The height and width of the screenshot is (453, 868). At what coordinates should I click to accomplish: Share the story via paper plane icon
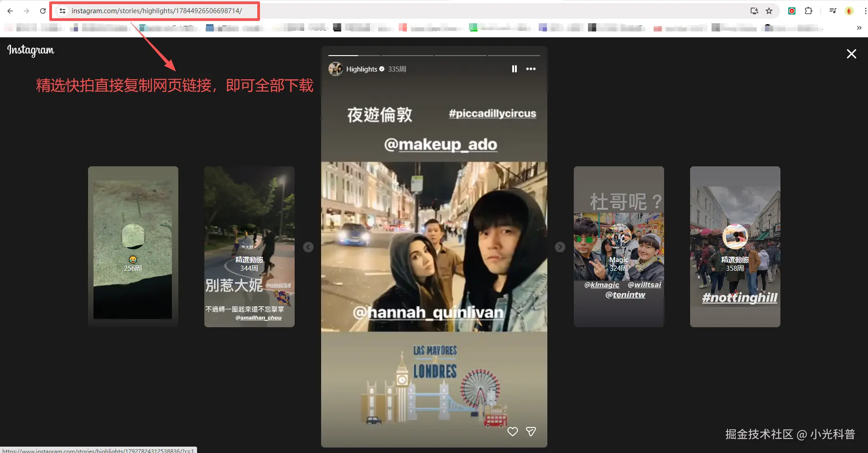tap(530, 431)
